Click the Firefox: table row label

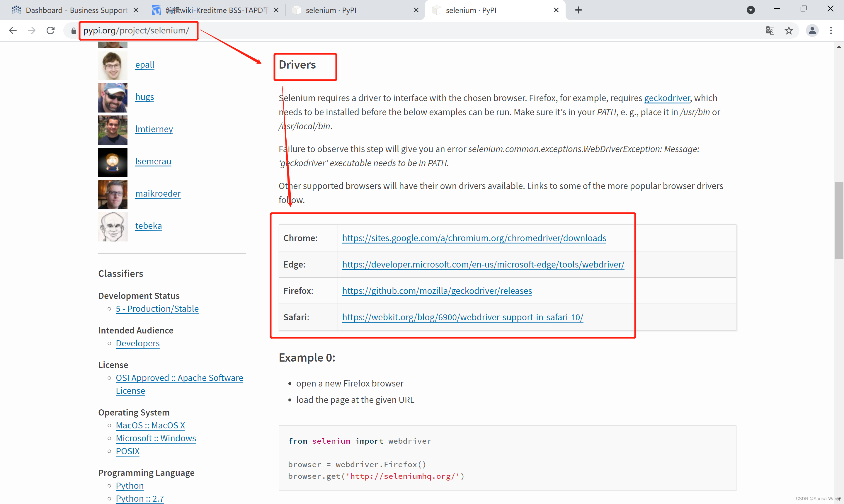coord(298,291)
